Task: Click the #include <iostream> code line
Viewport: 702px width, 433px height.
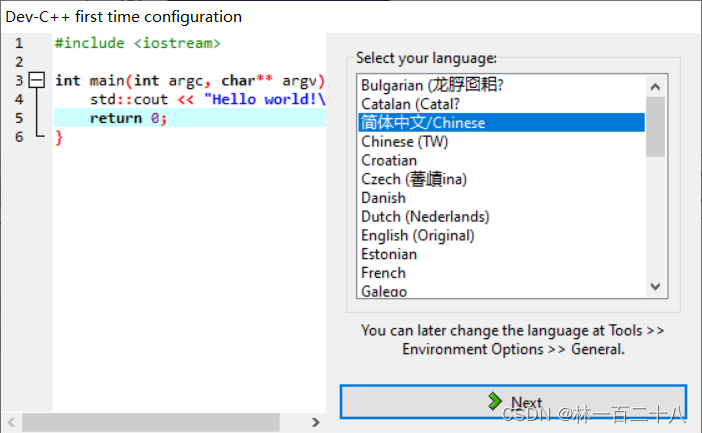Action: tap(137, 43)
